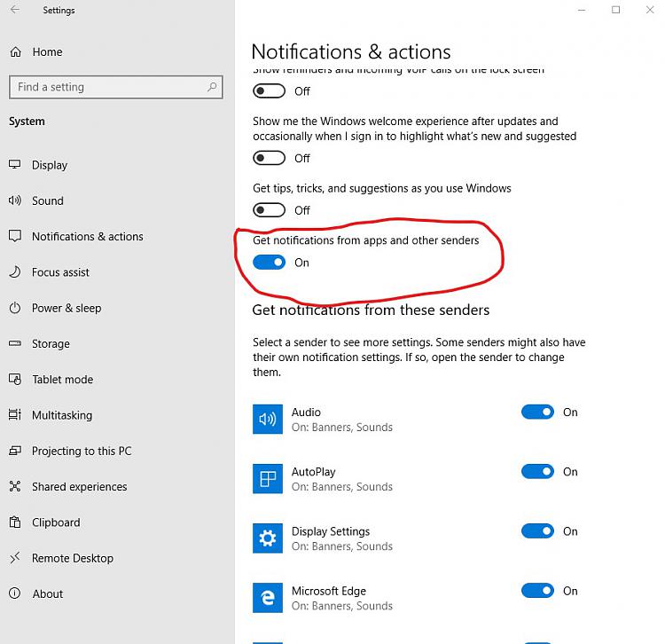Click the Shared experiences icon
The width and height of the screenshot is (665, 644).
pyautogui.click(x=15, y=486)
